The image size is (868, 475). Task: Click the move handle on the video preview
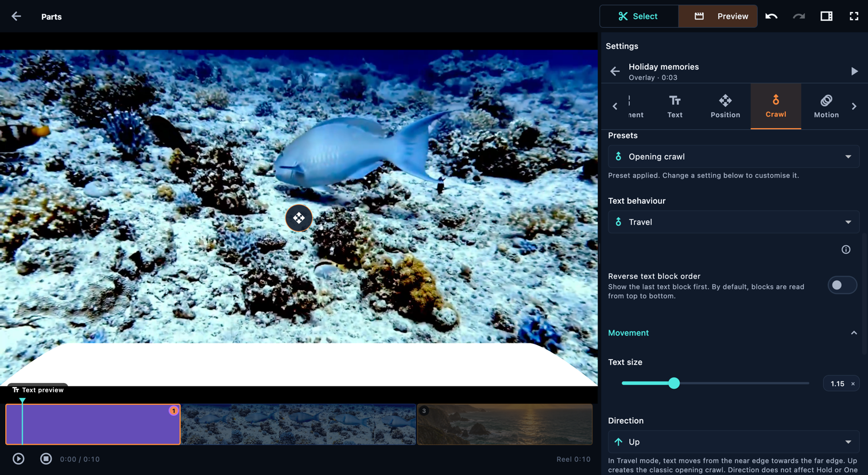tap(299, 218)
